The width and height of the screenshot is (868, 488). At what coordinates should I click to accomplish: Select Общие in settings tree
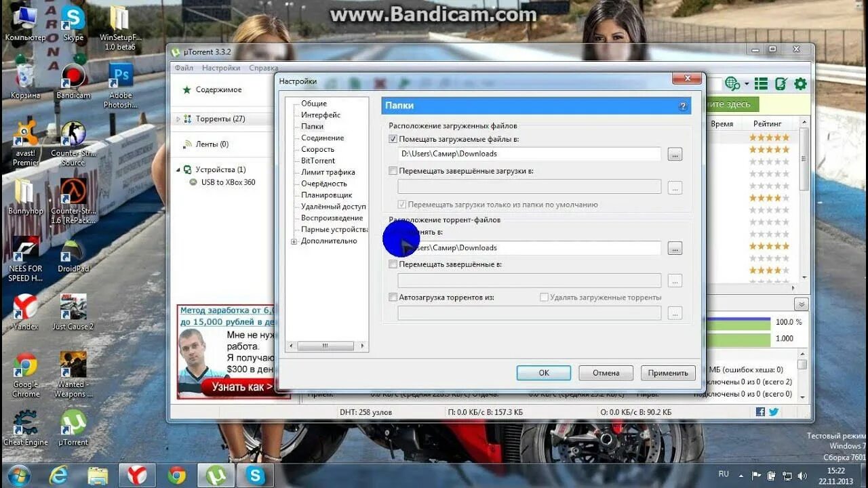point(314,103)
